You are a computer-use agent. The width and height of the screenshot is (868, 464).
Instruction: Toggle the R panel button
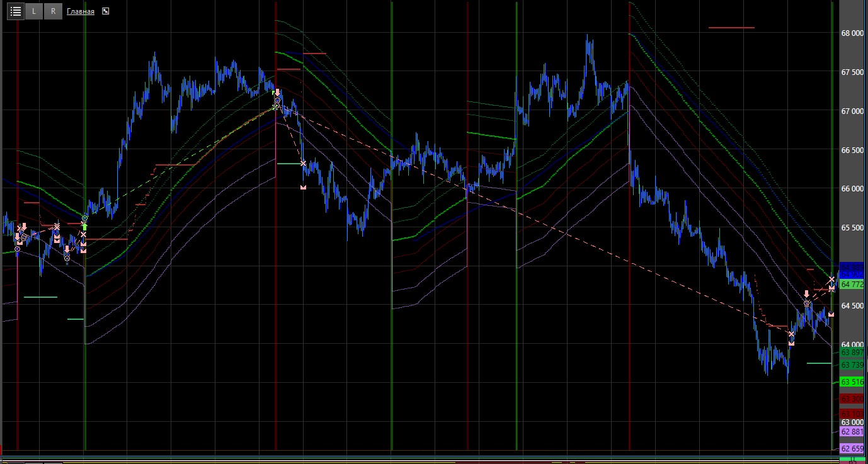53,11
